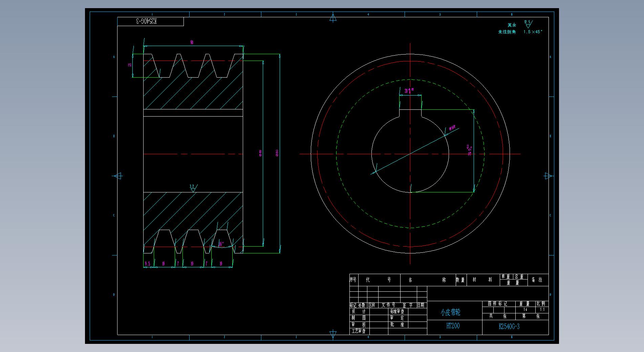Select the cyan K2540G-3 drawing number in title block
Image resolution: width=644 pixels, height=352 pixels.
coord(509,327)
